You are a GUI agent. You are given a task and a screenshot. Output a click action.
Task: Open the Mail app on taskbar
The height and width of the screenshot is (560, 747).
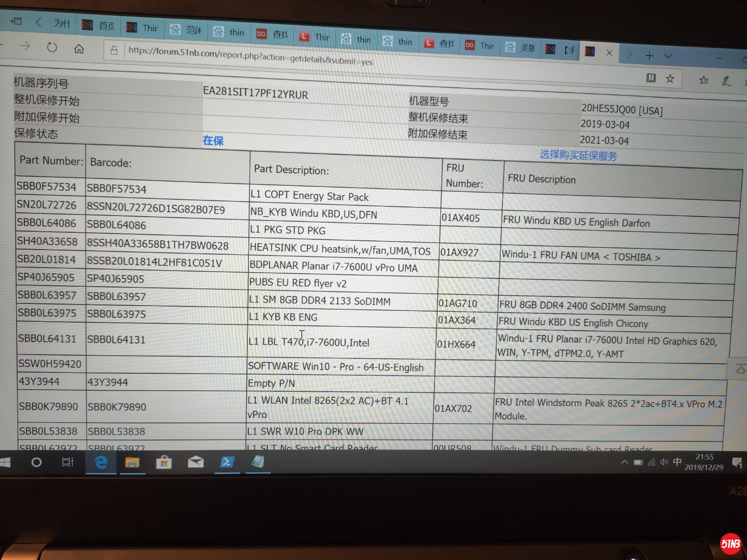[195, 462]
